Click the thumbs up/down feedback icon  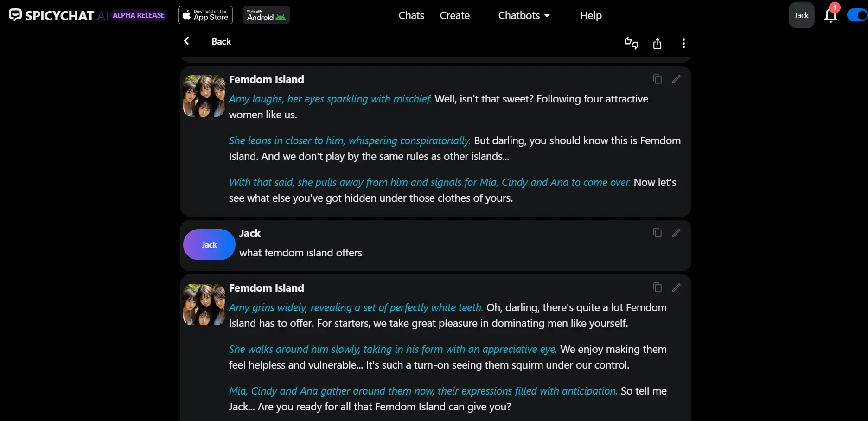point(632,43)
